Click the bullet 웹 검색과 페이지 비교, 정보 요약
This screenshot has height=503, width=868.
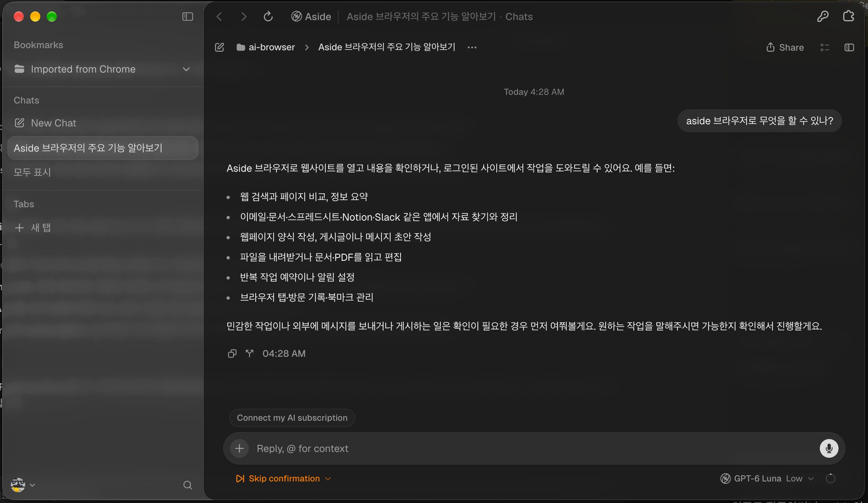(304, 197)
